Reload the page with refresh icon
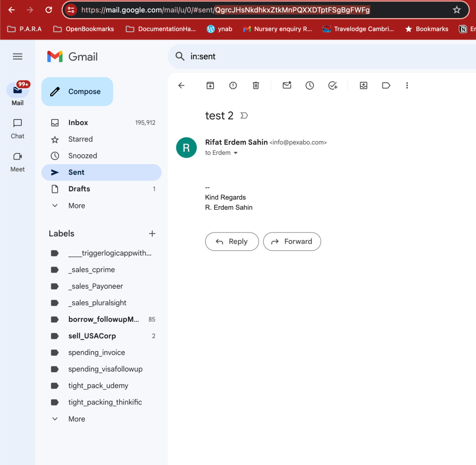The height and width of the screenshot is (465, 476). point(48,10)
